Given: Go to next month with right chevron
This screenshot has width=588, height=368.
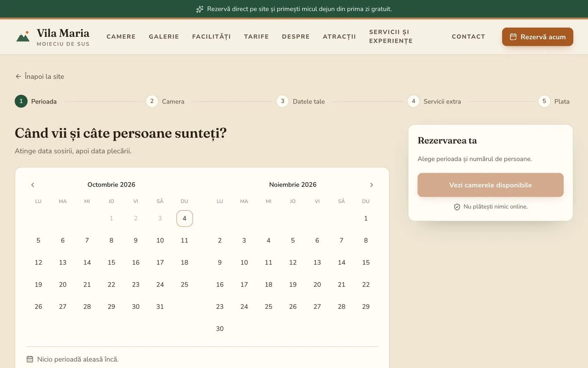Looking at the screenshot, I should click(x=372, y=185).
